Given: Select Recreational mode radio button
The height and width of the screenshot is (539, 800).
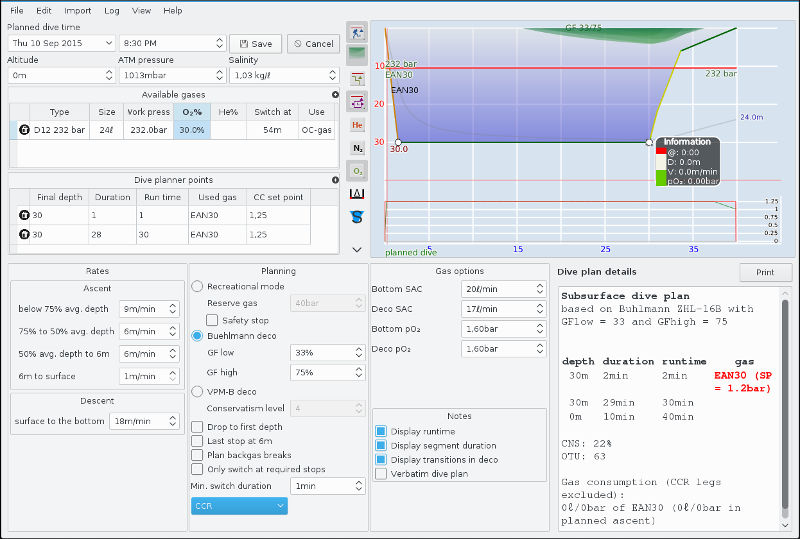Looking at the screenshot, I should coord(197,286).
